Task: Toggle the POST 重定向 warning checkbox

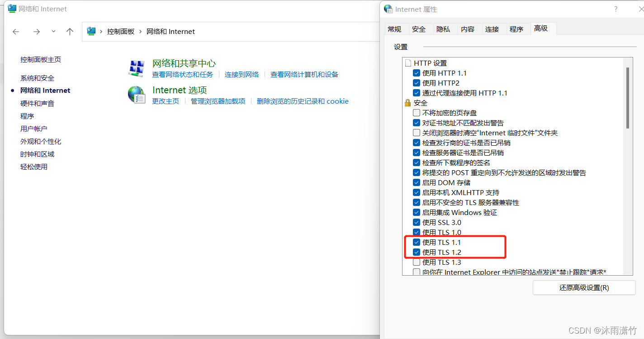Action: click(x=417, y=172)
